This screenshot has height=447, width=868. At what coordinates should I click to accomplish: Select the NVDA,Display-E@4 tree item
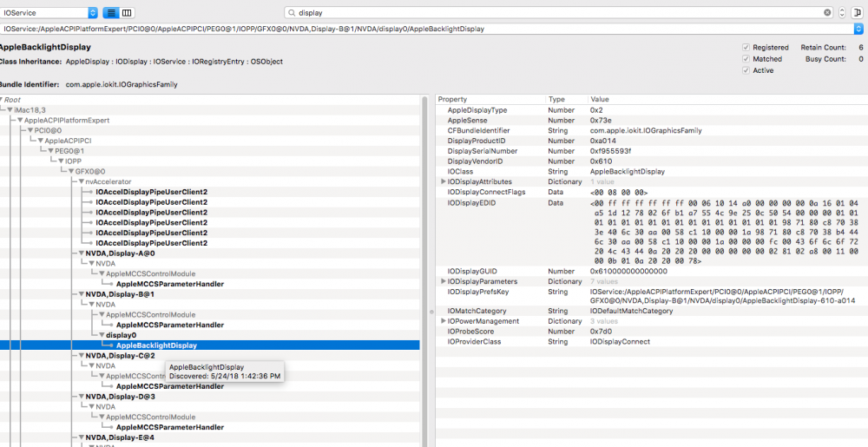click(x=120, y=437)
